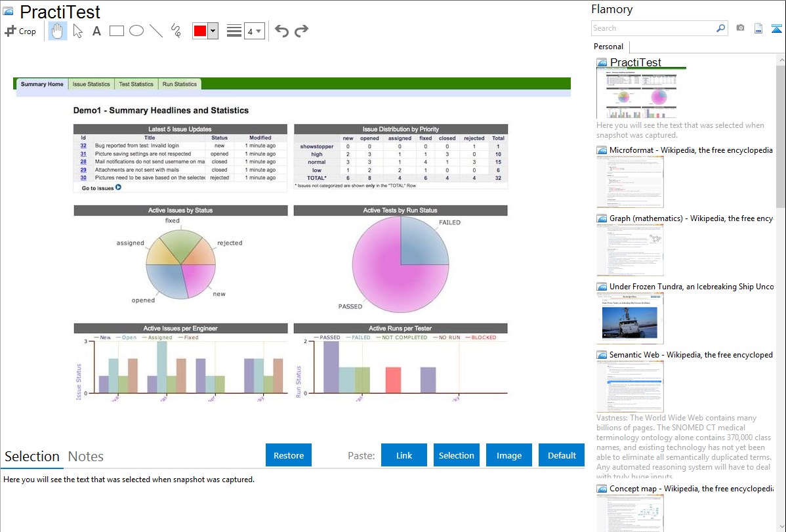The width and height of the screenshot is (786, 532).
Task: Open the Issue Statistics tab
Action: click(x=91, y=84)
